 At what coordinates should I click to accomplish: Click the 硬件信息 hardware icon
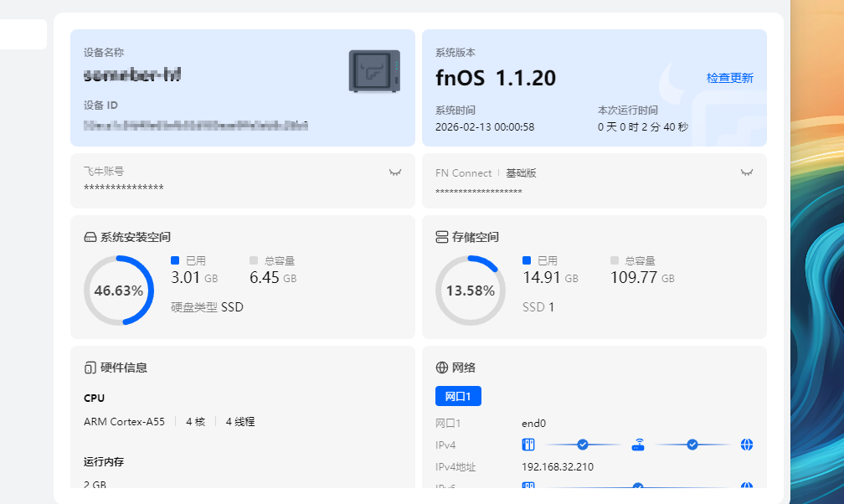(x=90, y=368)
